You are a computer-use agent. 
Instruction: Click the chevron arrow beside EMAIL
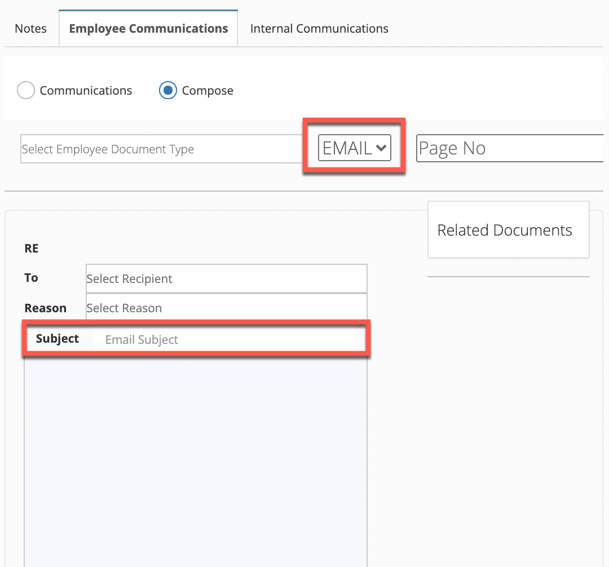click(381, 148)
